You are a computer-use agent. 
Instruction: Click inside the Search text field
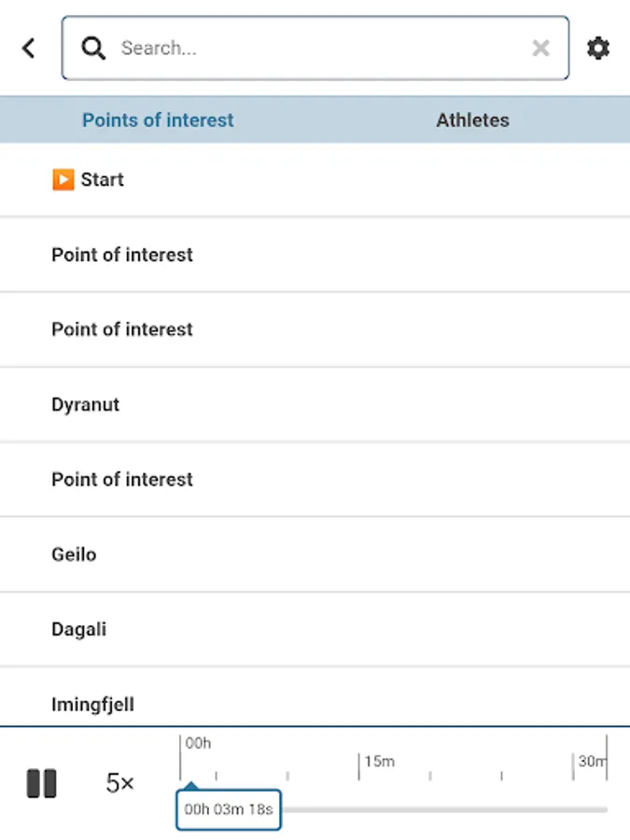point(317,48)
